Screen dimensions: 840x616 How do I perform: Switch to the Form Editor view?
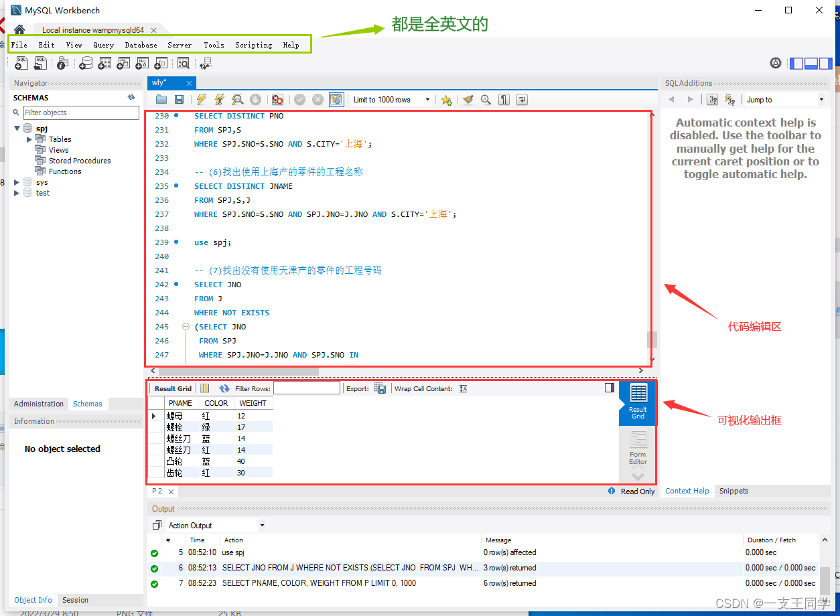click(637, 446)
